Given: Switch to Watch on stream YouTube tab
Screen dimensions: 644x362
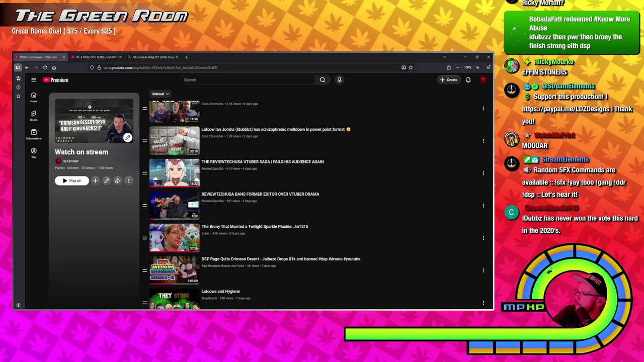Looking at the screenshot, I should [40, 57].
